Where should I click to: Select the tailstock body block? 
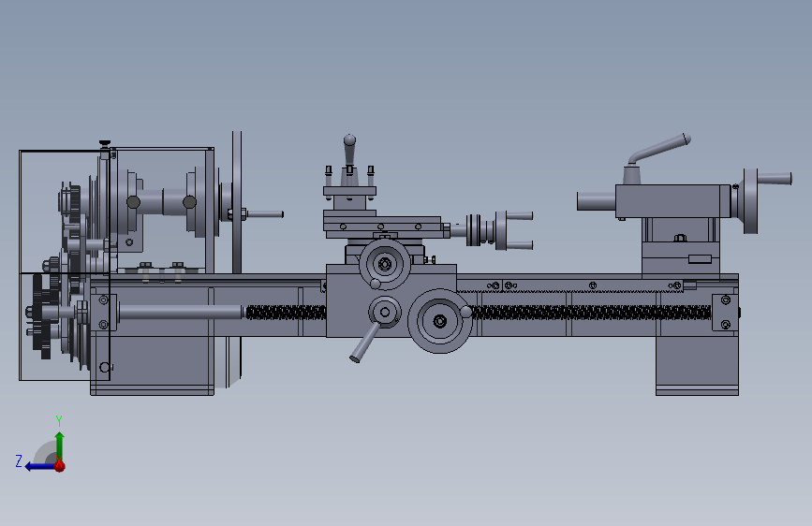[x=672, y=201]
